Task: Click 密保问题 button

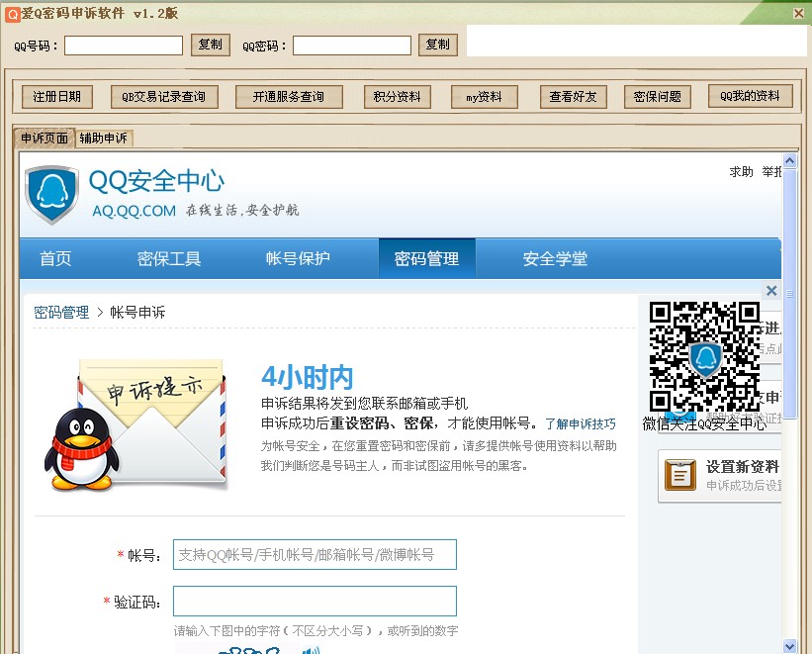Action: pyautogui.click(x=658, y=97)
